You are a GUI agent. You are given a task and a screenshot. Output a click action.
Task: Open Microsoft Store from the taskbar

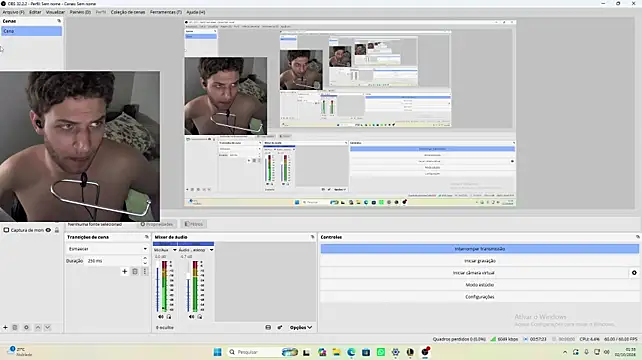click(366, 352)
